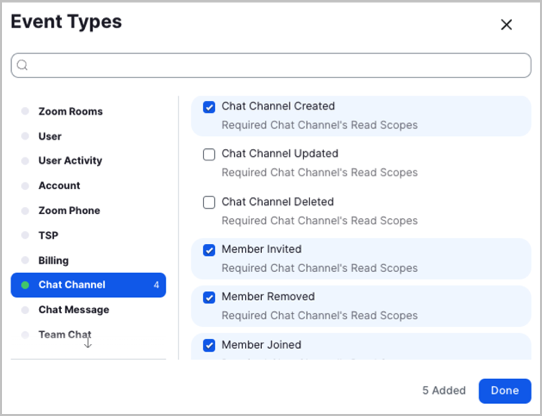The image size is (542, 416).
Task: Click the Chat Channel Deleted label
Action: pyautogui.click(x=278, y=202)
